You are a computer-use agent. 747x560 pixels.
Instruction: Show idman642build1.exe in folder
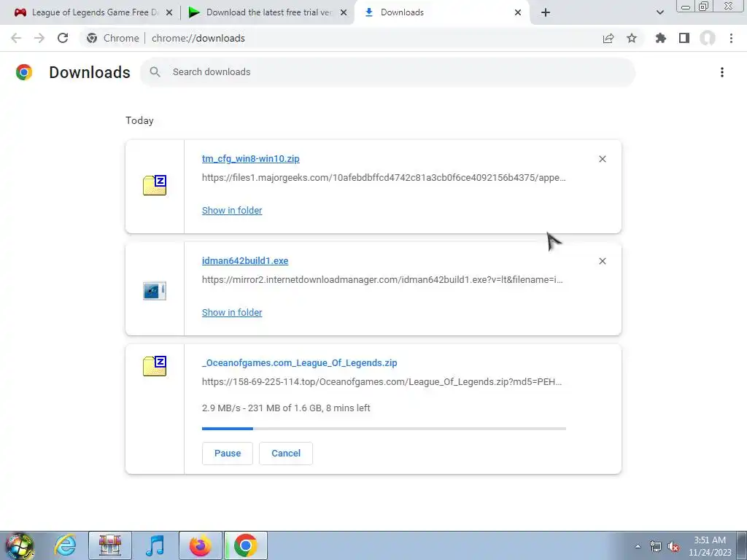tap(232, 312)
